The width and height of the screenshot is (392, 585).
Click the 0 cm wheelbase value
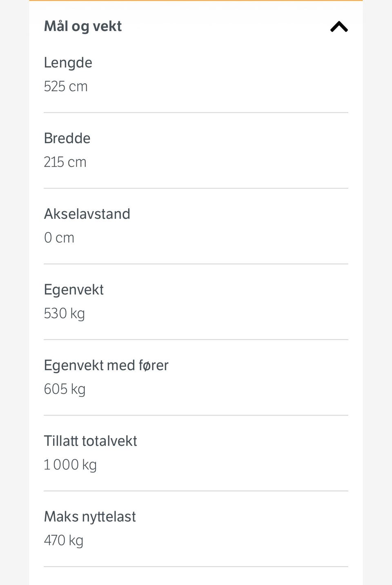(x=59, y=238)
